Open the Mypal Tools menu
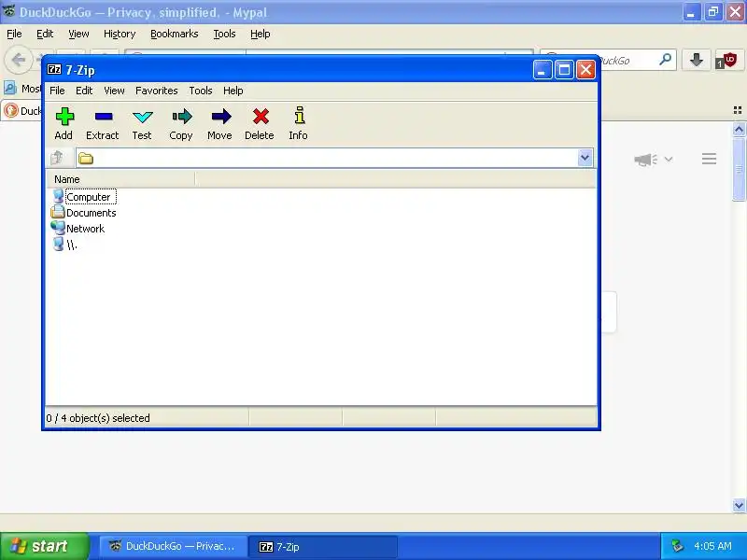747x560 pixels. point(224,34)
